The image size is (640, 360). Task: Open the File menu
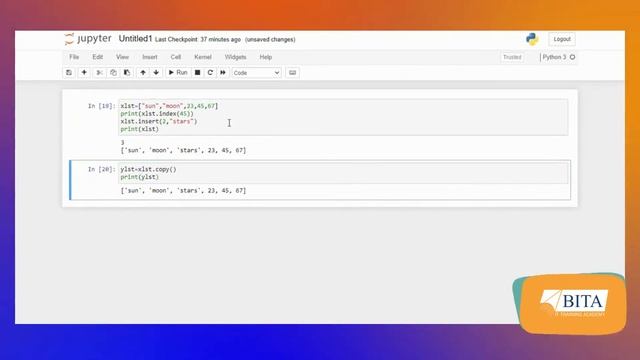pos(74,57)
